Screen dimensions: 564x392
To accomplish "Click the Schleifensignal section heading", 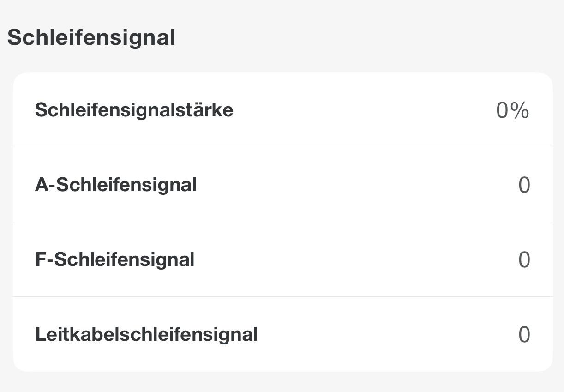I will [x=91, y=37].
